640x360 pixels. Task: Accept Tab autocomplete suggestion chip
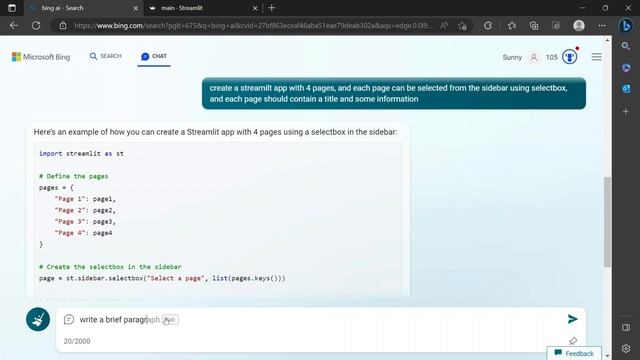(x=170, y=320)
